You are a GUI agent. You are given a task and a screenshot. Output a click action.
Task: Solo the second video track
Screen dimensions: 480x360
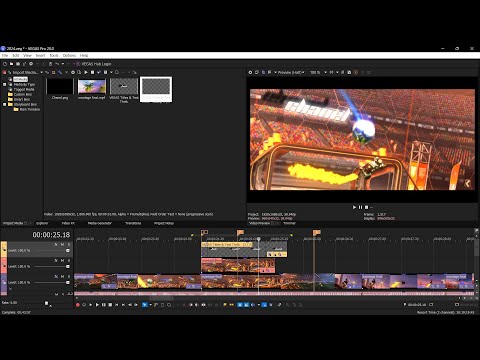tap(69, 261)
